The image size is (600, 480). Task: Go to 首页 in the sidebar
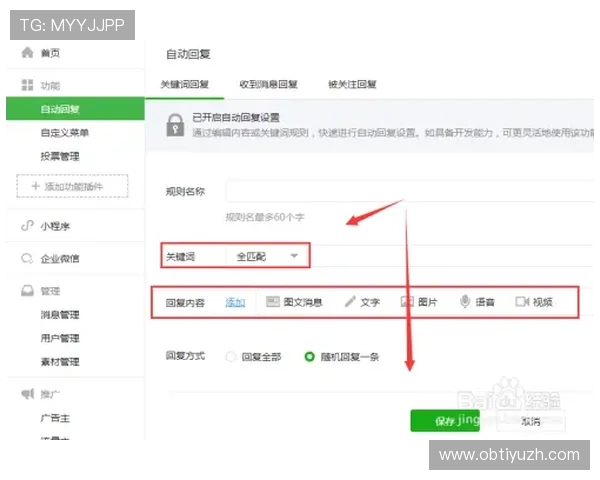pos(50,53)
